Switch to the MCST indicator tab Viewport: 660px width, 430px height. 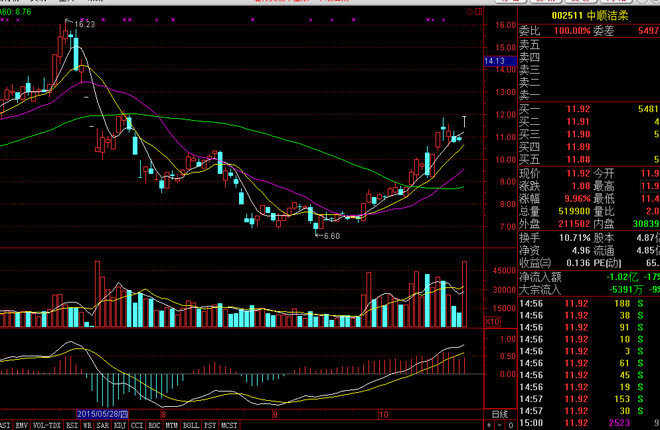pos(229,425)
